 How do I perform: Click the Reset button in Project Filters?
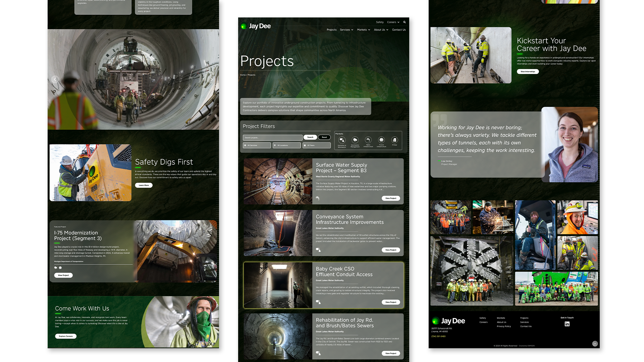pos(324,137)
